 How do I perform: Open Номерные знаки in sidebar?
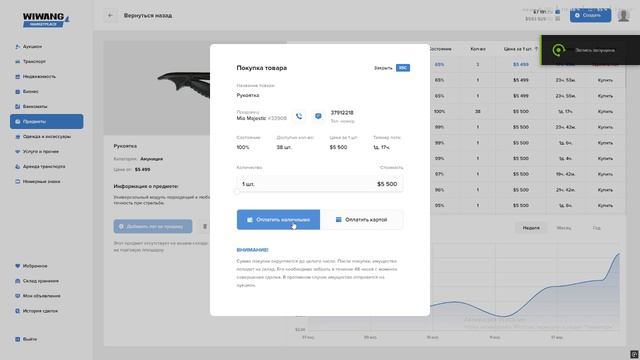pyautogui.click(x=38, y=181)
